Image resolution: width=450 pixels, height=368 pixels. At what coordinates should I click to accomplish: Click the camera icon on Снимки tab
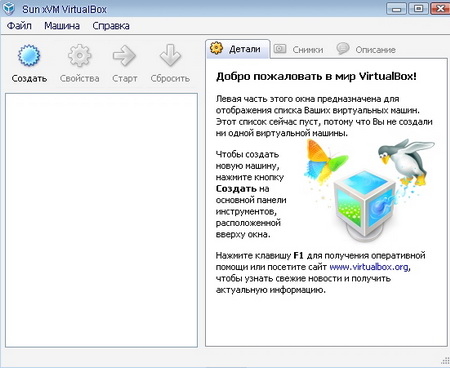(x=280, y=49)
